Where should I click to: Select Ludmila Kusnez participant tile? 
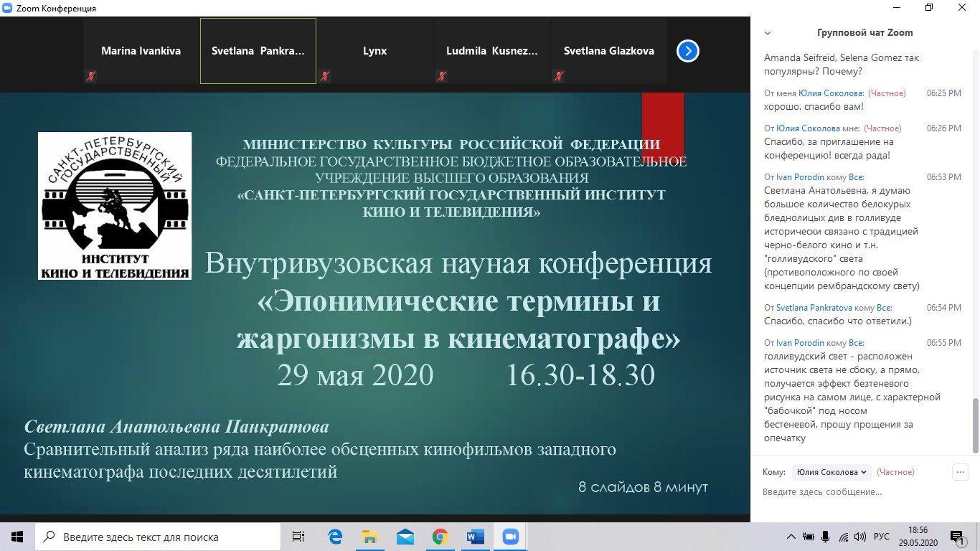[492, 51]
